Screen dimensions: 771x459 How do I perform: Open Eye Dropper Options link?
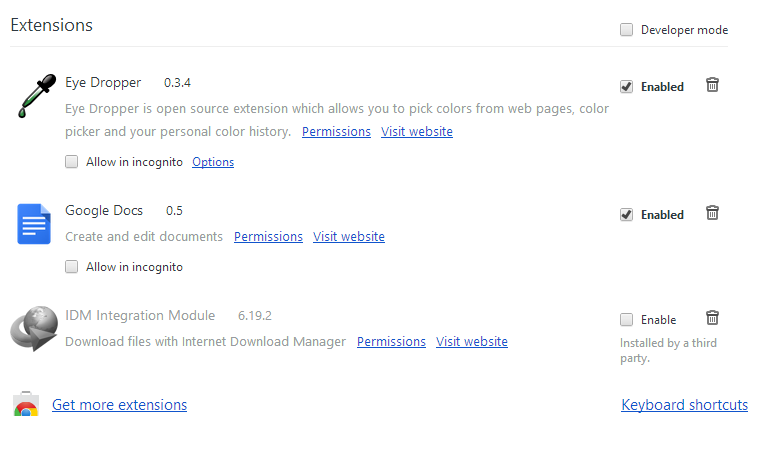click(x=213, y=162)
